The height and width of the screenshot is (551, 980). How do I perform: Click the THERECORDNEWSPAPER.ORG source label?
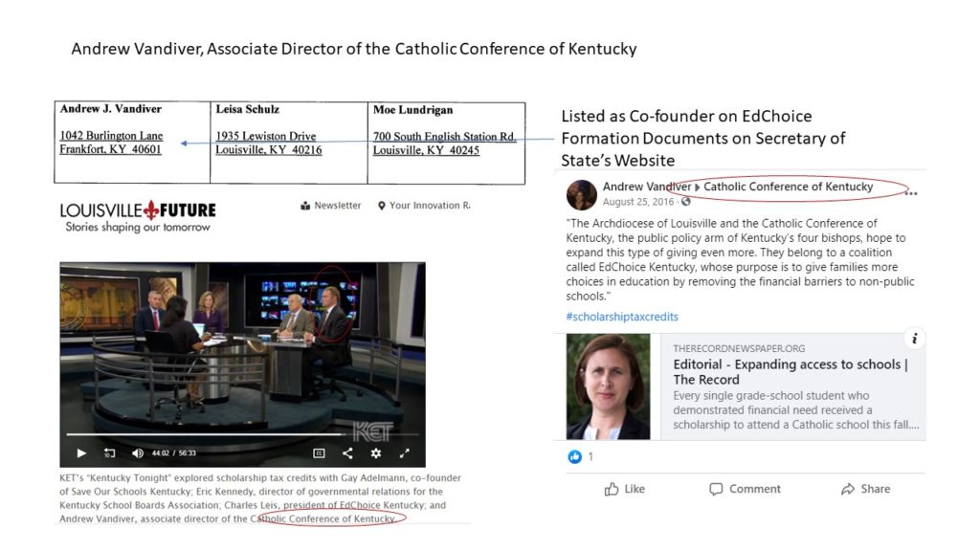pos(739,348)
